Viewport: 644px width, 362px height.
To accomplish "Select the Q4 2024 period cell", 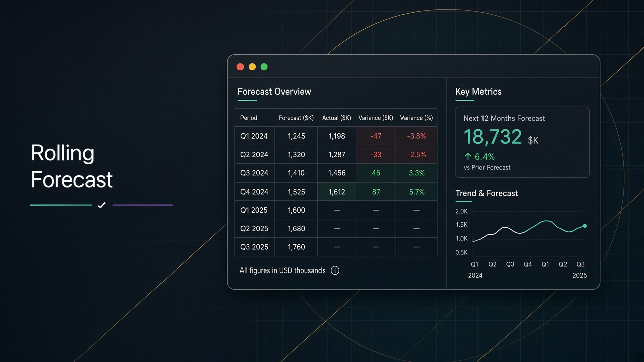I will (254, 192).
